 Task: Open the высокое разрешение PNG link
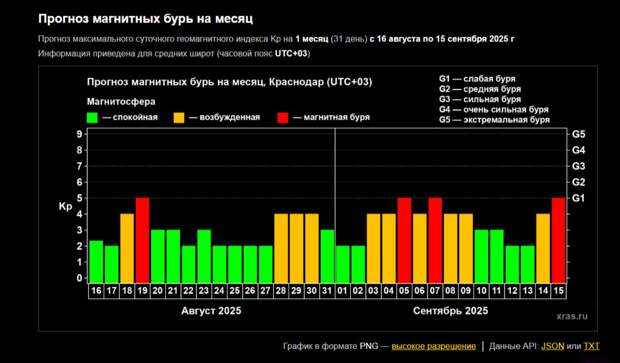click(x=433, y=346)
